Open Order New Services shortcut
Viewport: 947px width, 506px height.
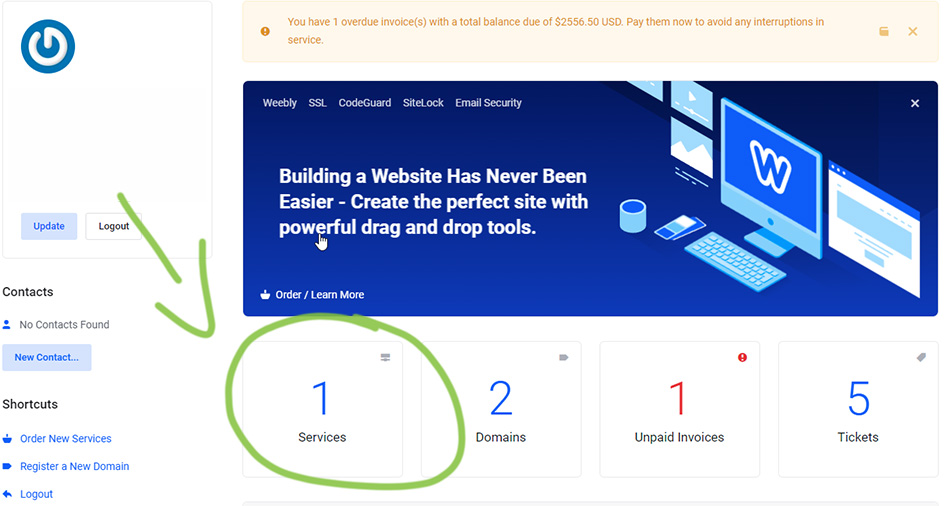pyautogui.click(x=66, y=438)
